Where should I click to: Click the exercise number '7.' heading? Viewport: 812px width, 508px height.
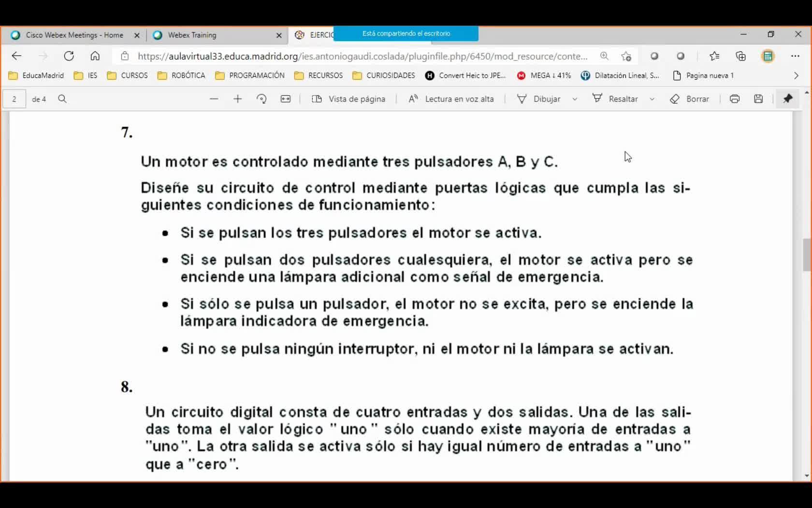click(127, 132)
